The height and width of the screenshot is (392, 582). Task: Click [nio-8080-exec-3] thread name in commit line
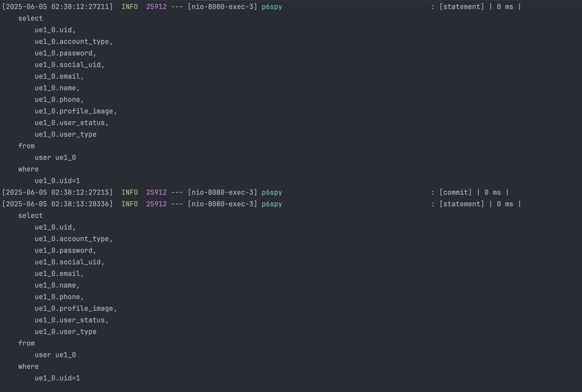pos(222,193)
